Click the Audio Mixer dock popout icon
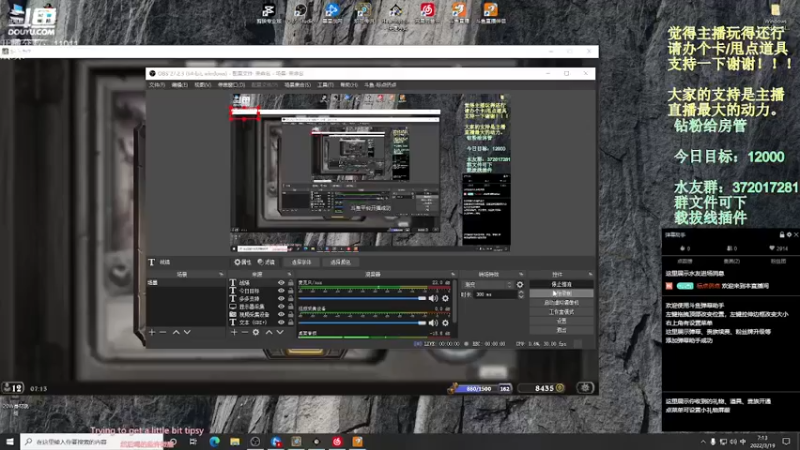Screen dimensions: 800x450 coord(453,274)
